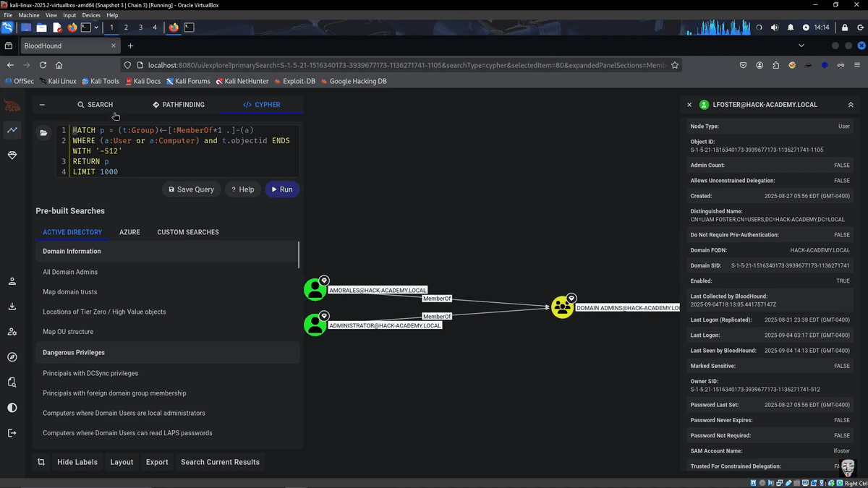Image resolution: width=868 pixels, height=488 pixels.
Task: Open the saved queries folder icon
Action: [x=44, y=132]
